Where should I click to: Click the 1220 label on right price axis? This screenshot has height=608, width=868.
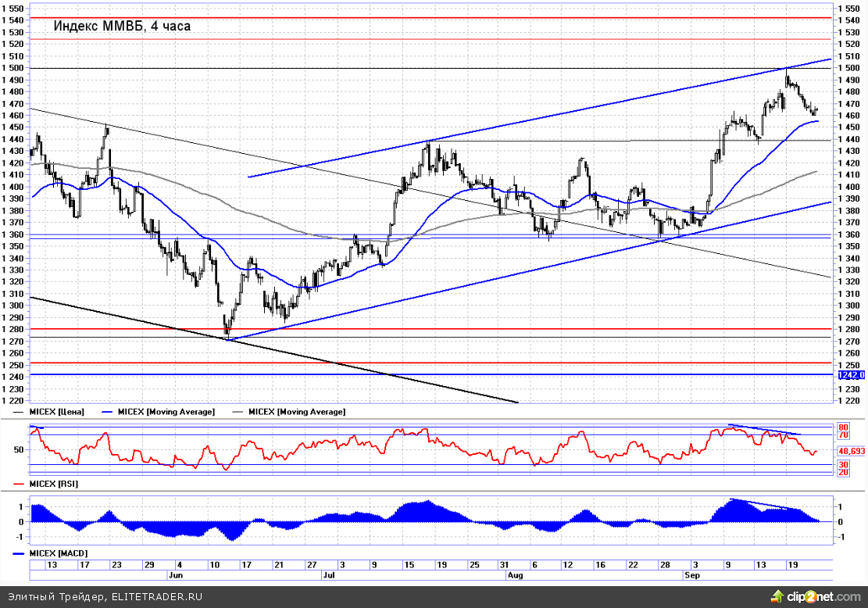tap(848, 401)
